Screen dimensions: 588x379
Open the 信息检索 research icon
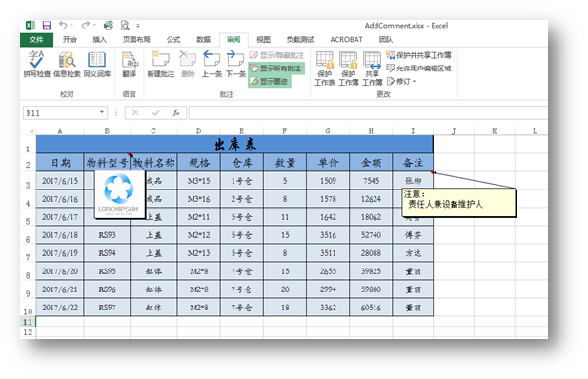(x=67, y=64)
